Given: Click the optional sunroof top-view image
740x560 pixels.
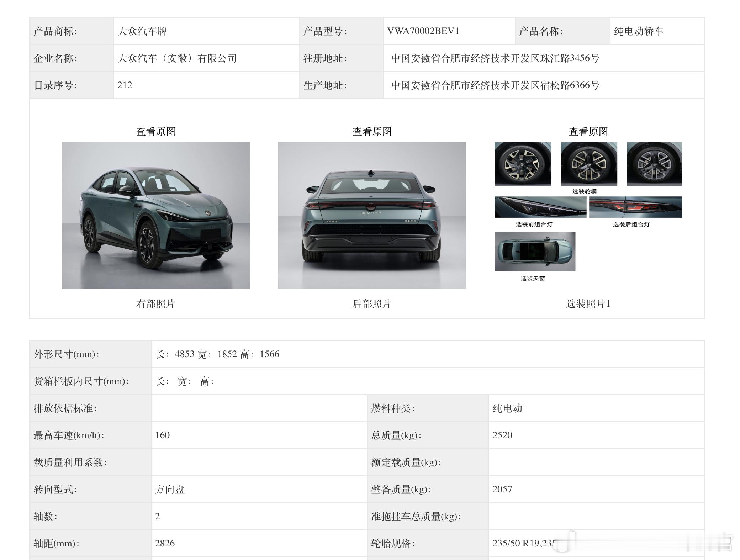Looking at the screenshot, I should (x=534, y=252).
